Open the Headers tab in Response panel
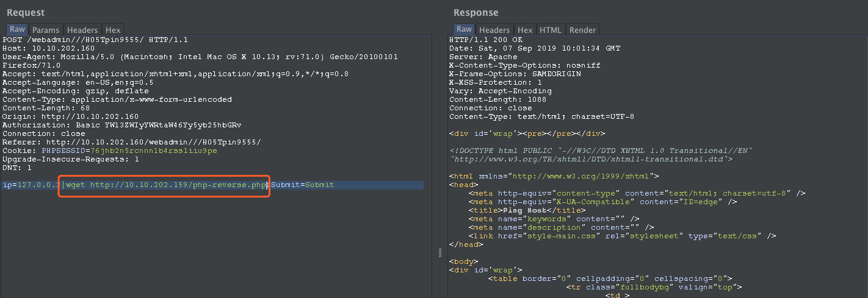The width and height of the screenshot is (868, 298). 494,30
